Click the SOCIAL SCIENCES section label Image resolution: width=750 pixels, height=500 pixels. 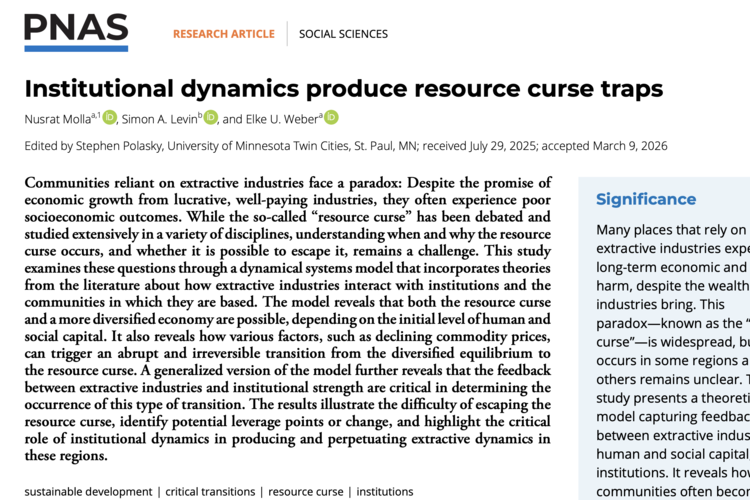[343, 34]
